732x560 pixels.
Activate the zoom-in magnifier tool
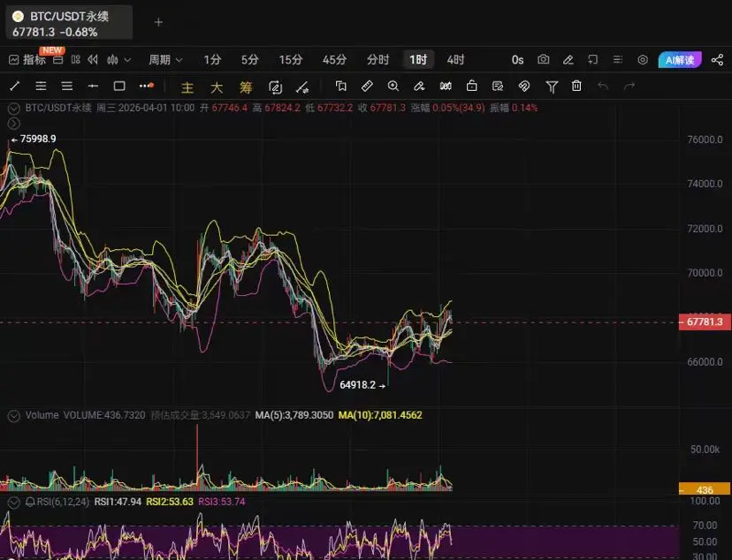pos(393,87)
